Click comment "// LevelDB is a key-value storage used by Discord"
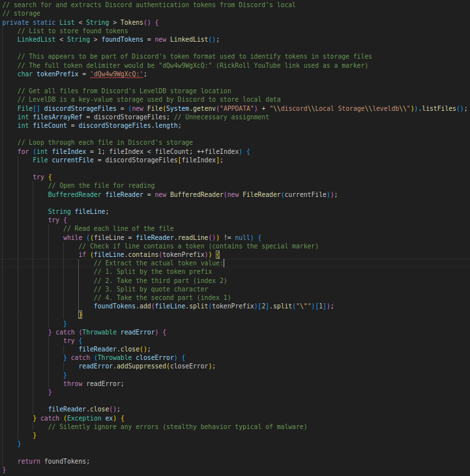470x476 pixels. [x=149, y=100]
